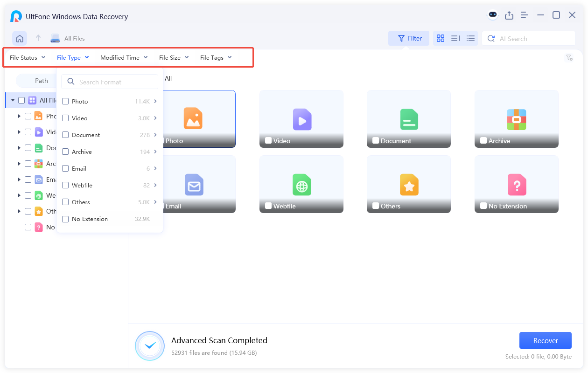Screen dimensions: 588x373
Task: Click the Recover button
Action: click(x=545, y=340)
